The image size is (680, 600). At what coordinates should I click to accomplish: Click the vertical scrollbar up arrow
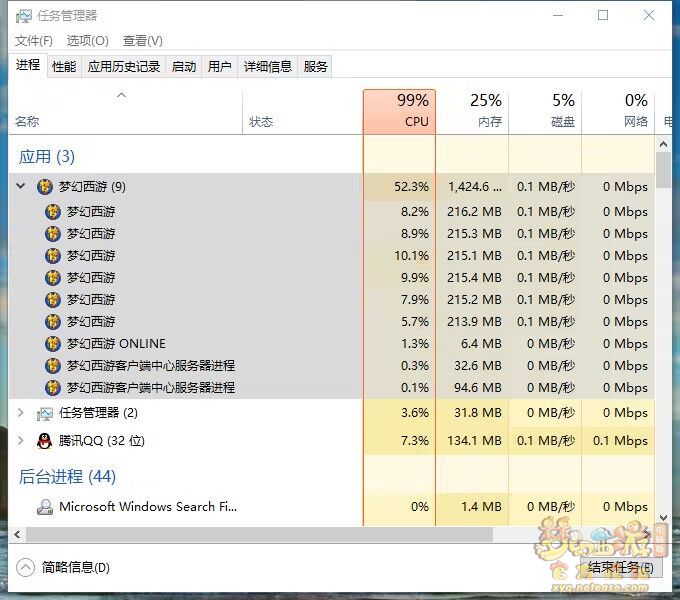[663, 144]
